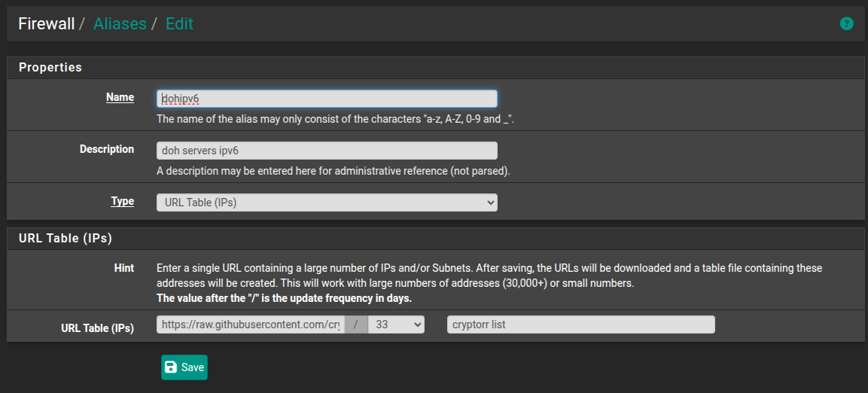Go to Aliases in the breadcrumb
This screenshot has width=868, height=393.
(120, 24)
